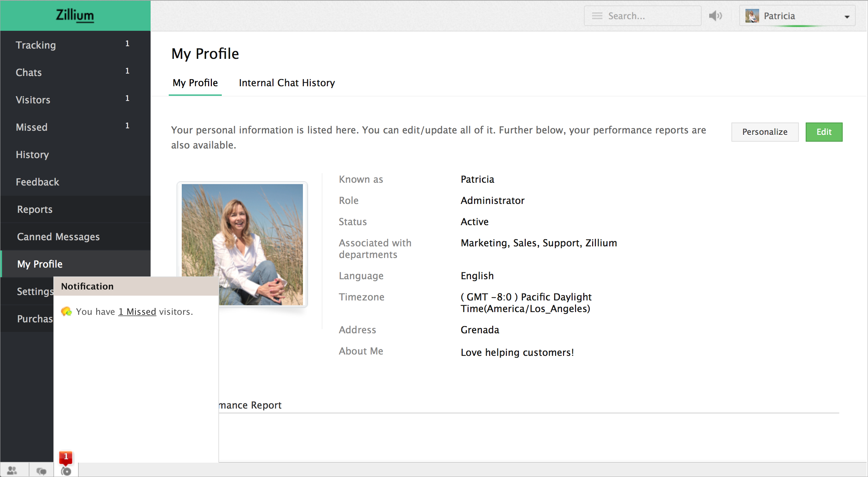Click the missed visitor notification icon
Image resolution: width=868 pixels, height=477 pixels.
[x=66, y=311]
